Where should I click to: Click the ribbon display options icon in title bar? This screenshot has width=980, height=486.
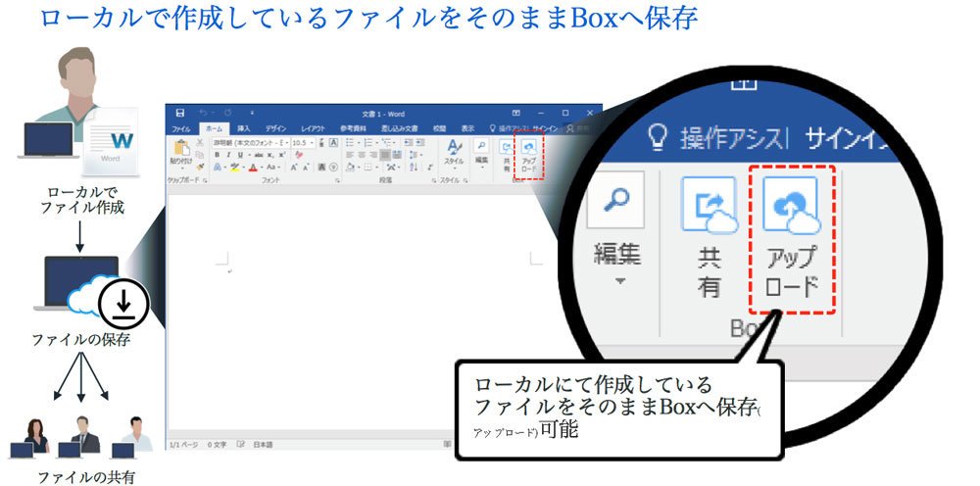(x=516, y=113)
